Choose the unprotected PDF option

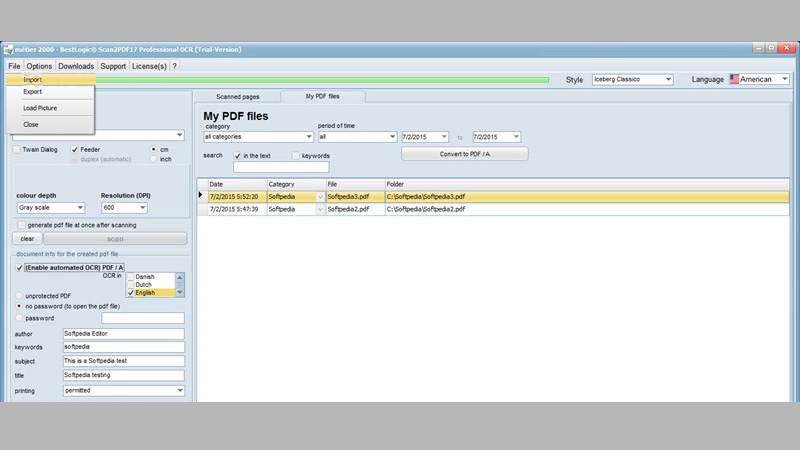18,295
